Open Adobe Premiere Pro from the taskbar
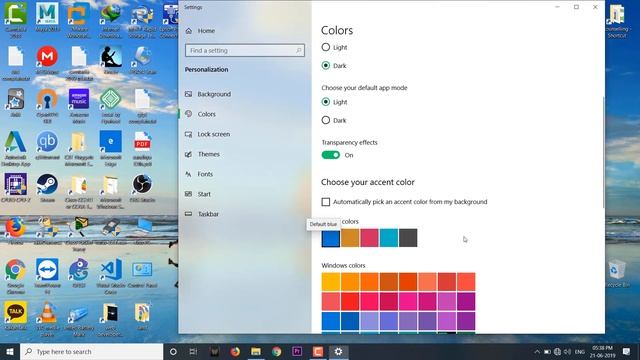Viewport: 640px width, 360px height. pos(297,351)
